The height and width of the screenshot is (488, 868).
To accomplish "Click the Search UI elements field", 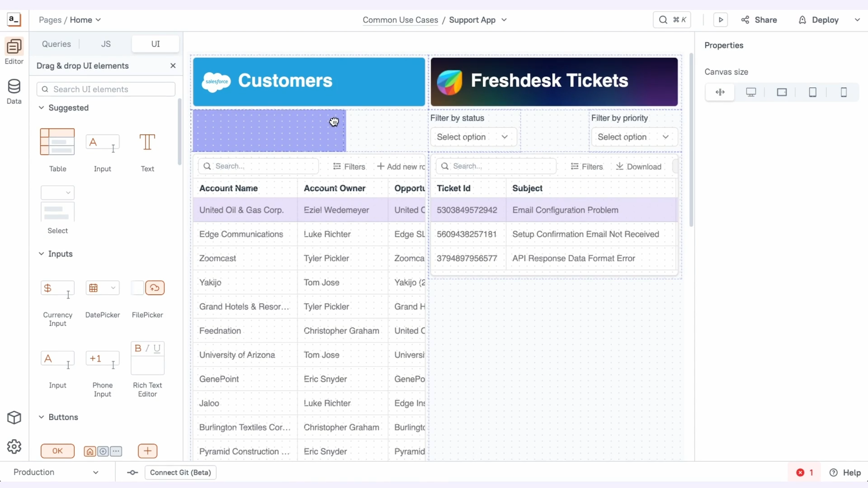I will [x=106, y=89].
